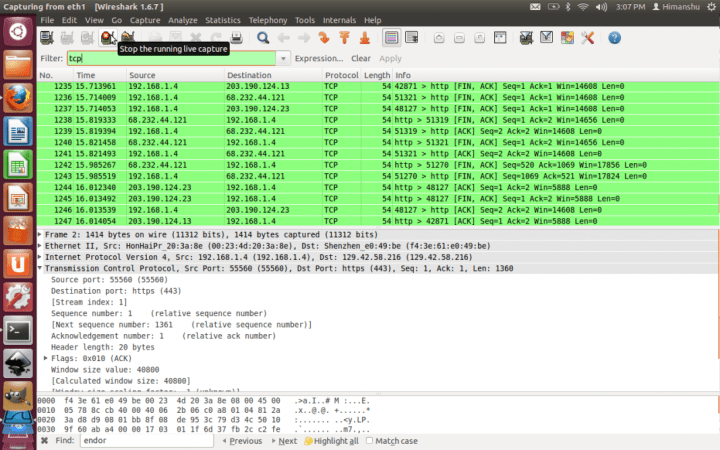This screenshot has height=450, width=720.
Task: Stop the running live capture
Action: pyautogui.click(x=107, y=38)
